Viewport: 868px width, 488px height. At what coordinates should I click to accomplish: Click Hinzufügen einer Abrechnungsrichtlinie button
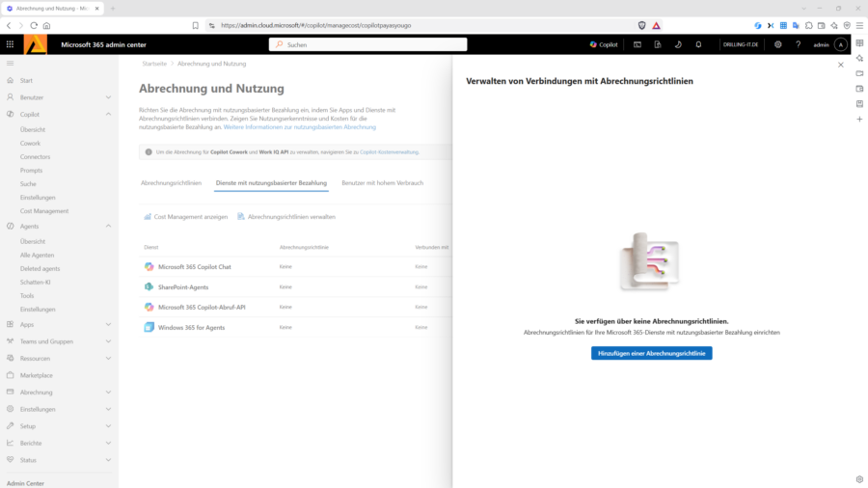[x=652, y=353]
